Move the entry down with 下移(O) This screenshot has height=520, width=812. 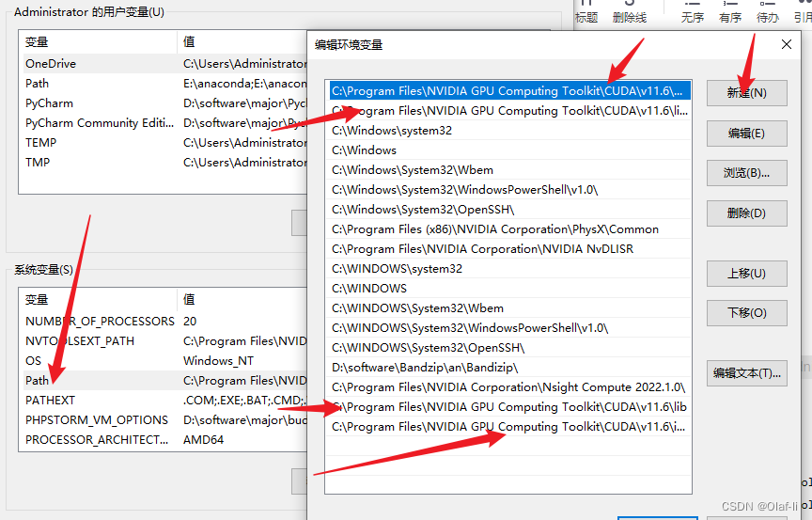coord(747,313)
